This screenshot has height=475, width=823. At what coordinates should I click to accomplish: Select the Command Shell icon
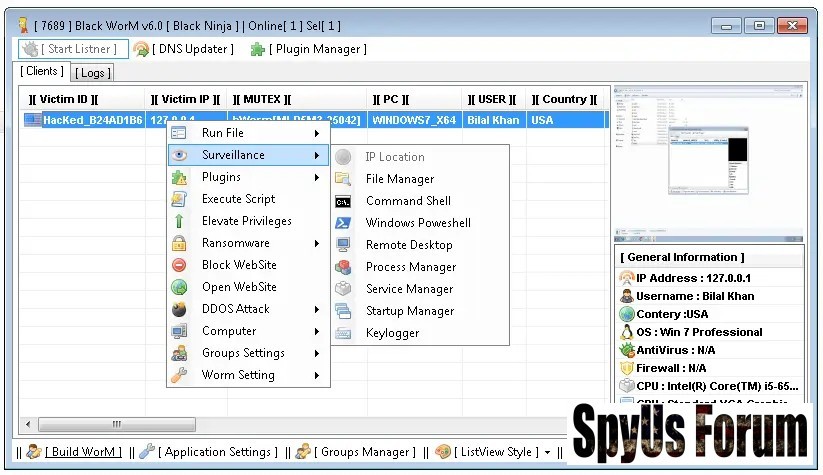[343, 201]
